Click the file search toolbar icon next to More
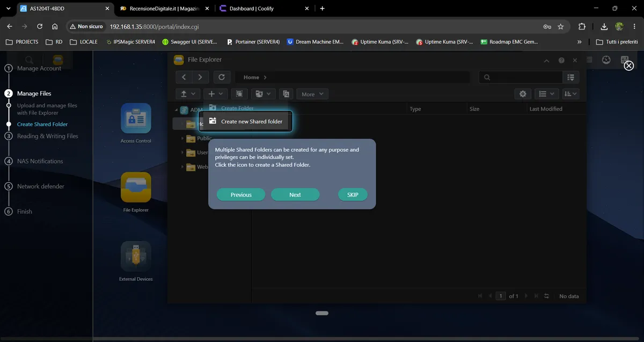The height and width of the screenshot is (342, 644). pos(286,94)
